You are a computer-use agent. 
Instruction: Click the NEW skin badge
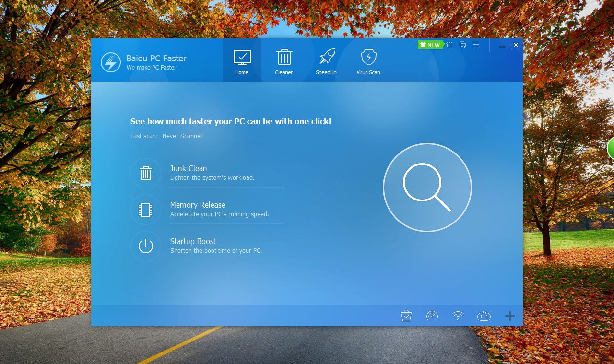click(x=430, y=45)
